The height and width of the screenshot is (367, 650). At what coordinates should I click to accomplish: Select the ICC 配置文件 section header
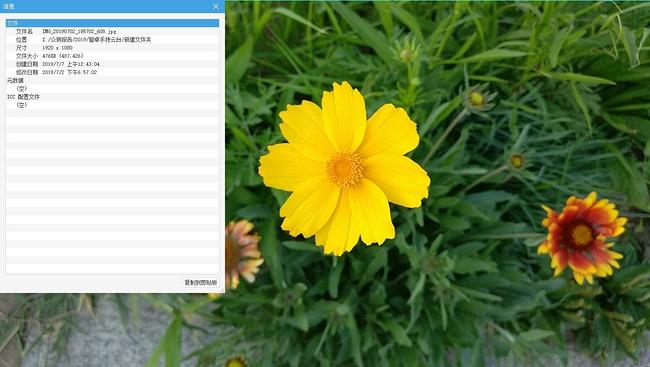23,97
